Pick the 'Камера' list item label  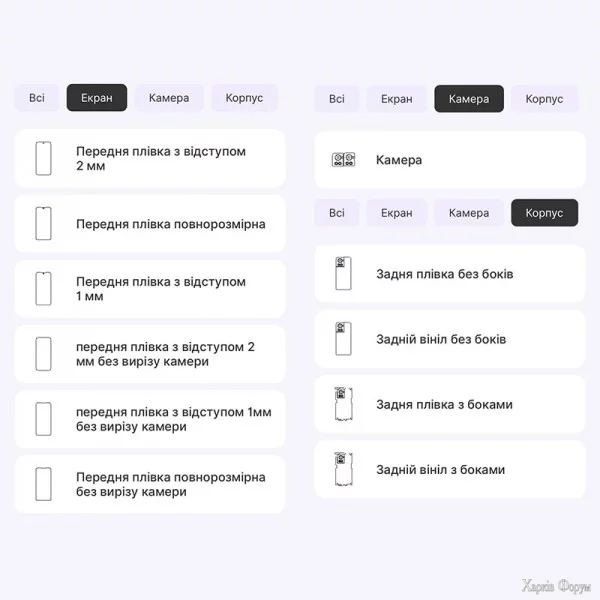point(399,160)
